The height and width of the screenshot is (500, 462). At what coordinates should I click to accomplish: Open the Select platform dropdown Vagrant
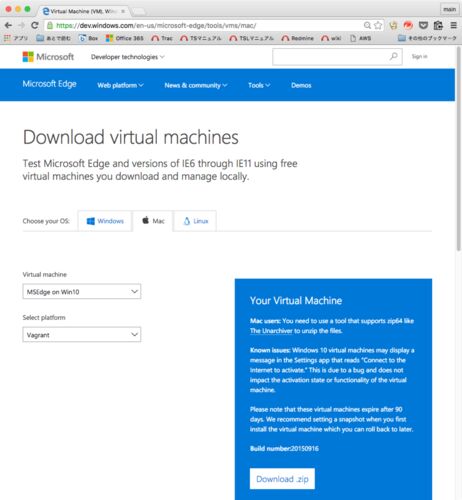[82, 335]
